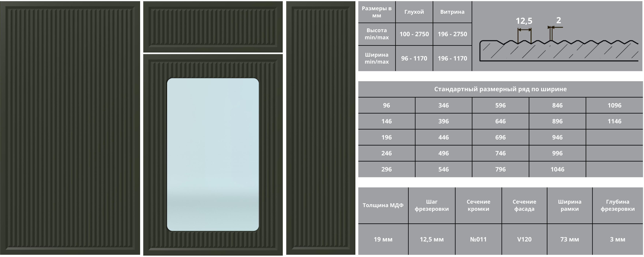Click the 2 dimension label in the drawing
This screenshot has height=257, width=644.
point(558,20)
